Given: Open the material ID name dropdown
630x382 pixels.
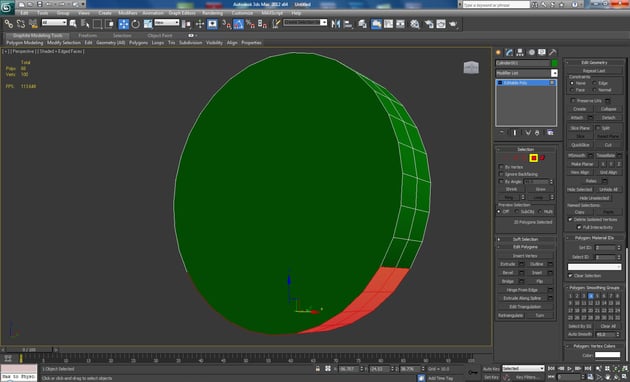Looking at the screenshot, I should [x=595, y=267].
